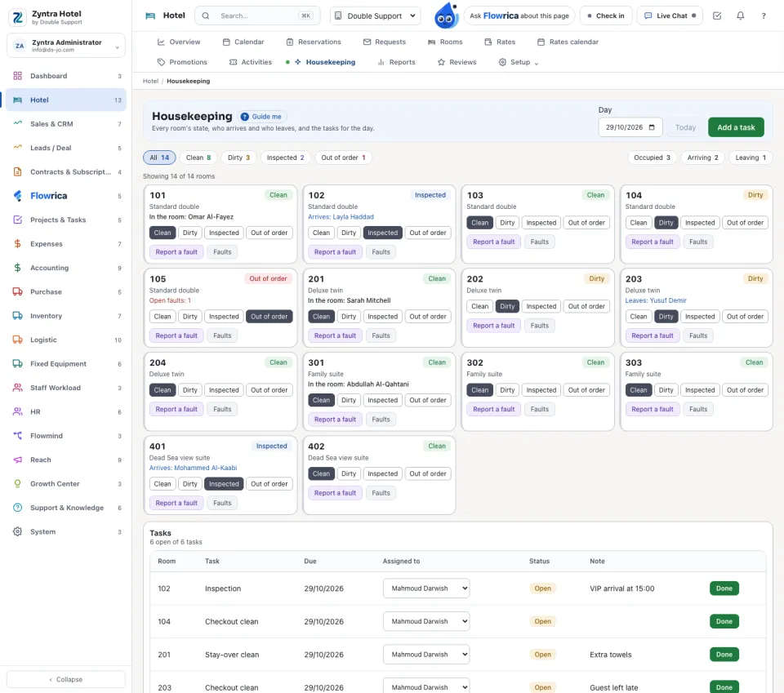Open Live Chat from header
The height and width of the screenshot is (693, 784).
670,16
